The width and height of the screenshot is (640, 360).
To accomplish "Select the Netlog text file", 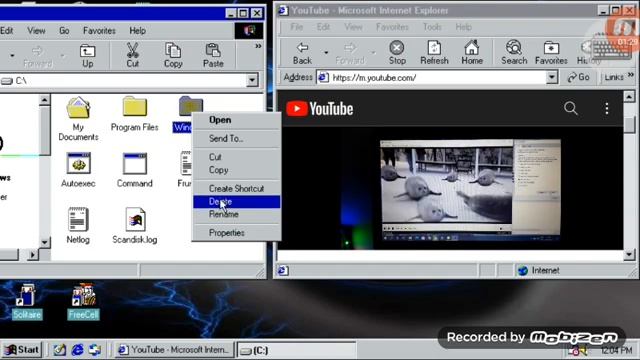I will (78, 225).
